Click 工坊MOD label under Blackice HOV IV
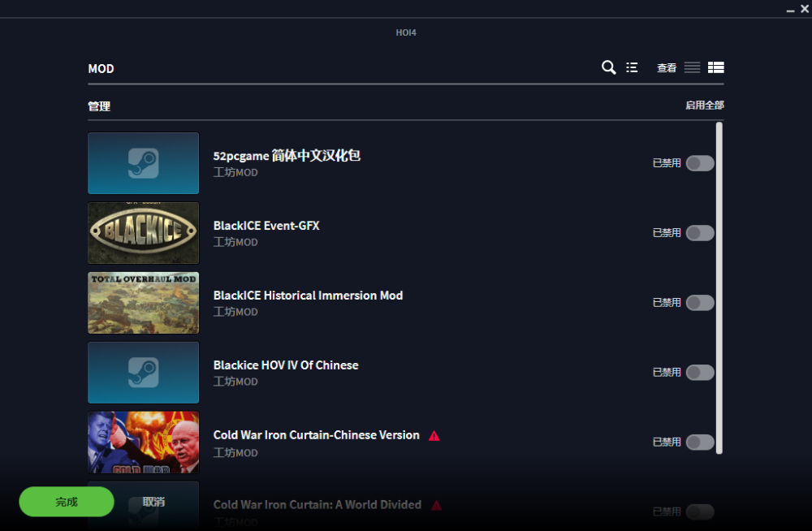 [x=235, y=382]
